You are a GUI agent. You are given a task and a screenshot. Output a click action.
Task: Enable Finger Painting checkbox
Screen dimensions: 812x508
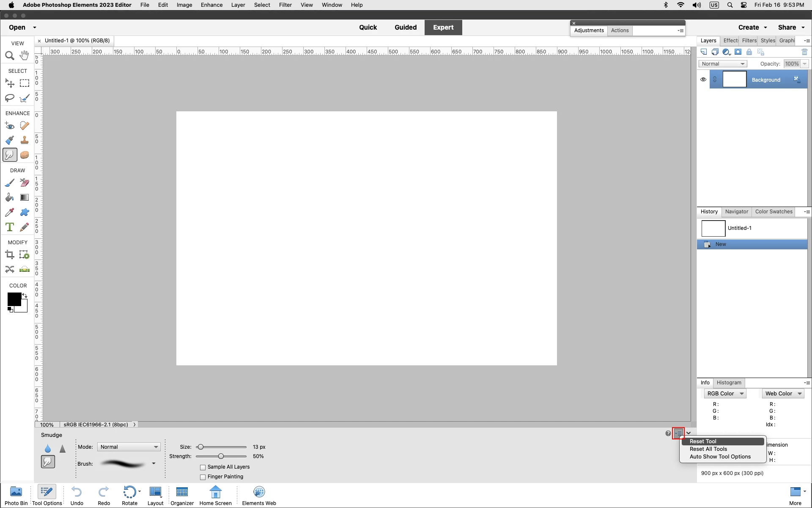pyautogui.click(x=203, y=477)
